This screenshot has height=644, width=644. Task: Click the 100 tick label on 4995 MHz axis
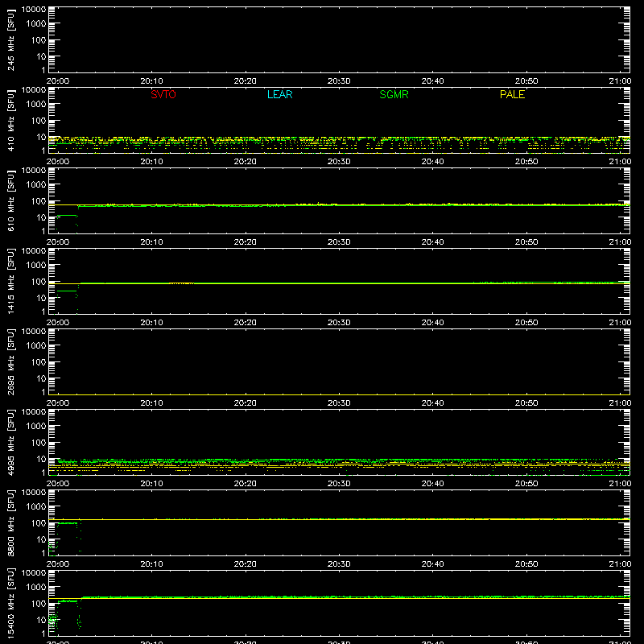click(39, 443)
